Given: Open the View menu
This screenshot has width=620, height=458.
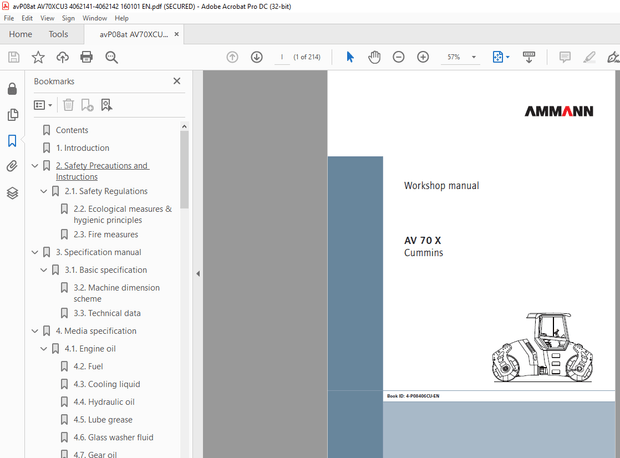Looking at the screenshot, I should coord(47,18).
